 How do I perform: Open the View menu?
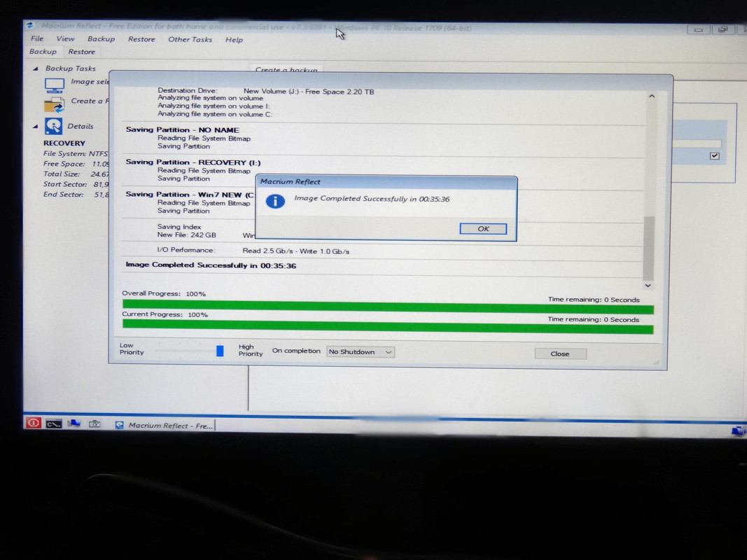(65, 38)
